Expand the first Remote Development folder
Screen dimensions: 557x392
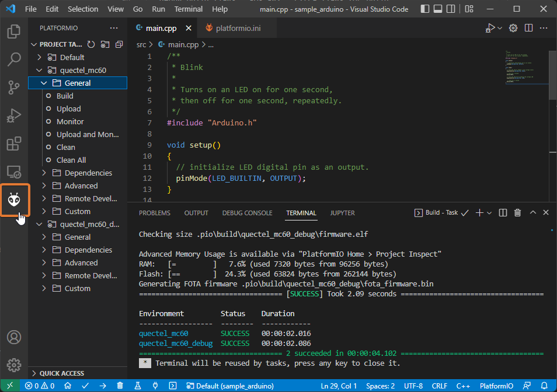pos(44,198)
